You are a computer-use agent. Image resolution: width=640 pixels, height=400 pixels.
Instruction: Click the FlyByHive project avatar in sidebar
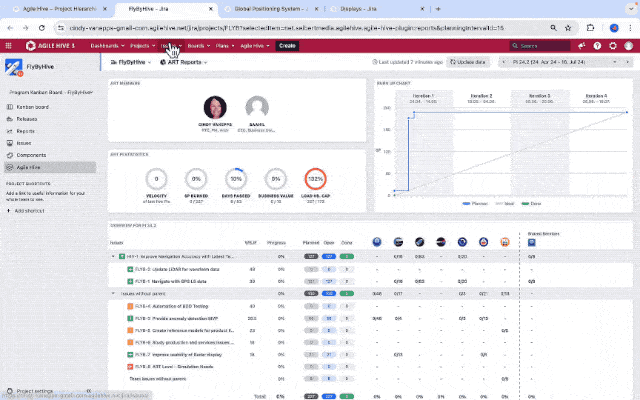[x=13, y=67]
